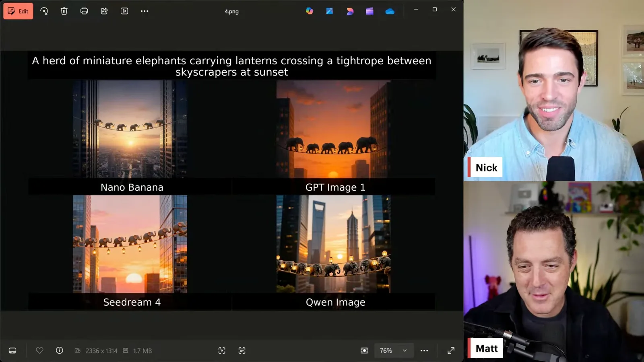The width and height of the screenshot is (644, 362).
Task: Delete the photo with the trash icon
Action: click(64, 11)
